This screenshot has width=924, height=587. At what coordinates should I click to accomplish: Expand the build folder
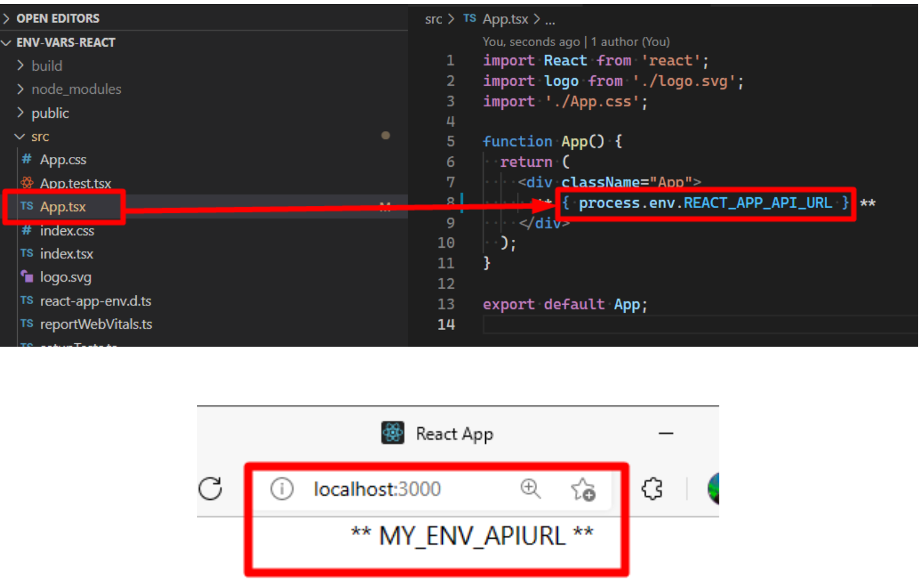coord(47,66)
